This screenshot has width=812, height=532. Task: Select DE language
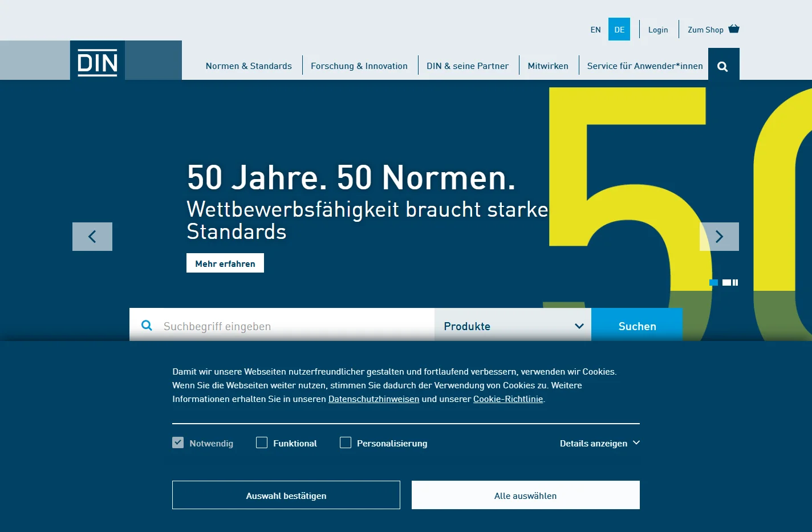pyautogui.click(x=619, y=30)
